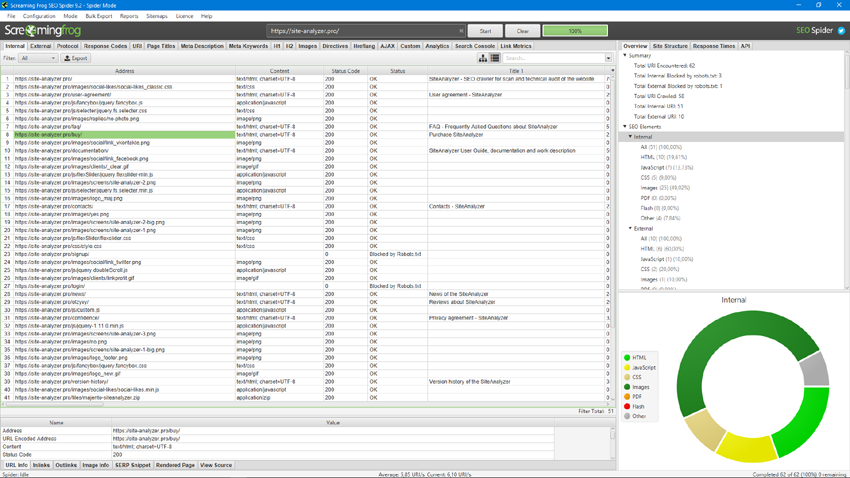Open the Licence menu
Image resolution: width=850 pixels, height=478 pixels.
point(184,16)
